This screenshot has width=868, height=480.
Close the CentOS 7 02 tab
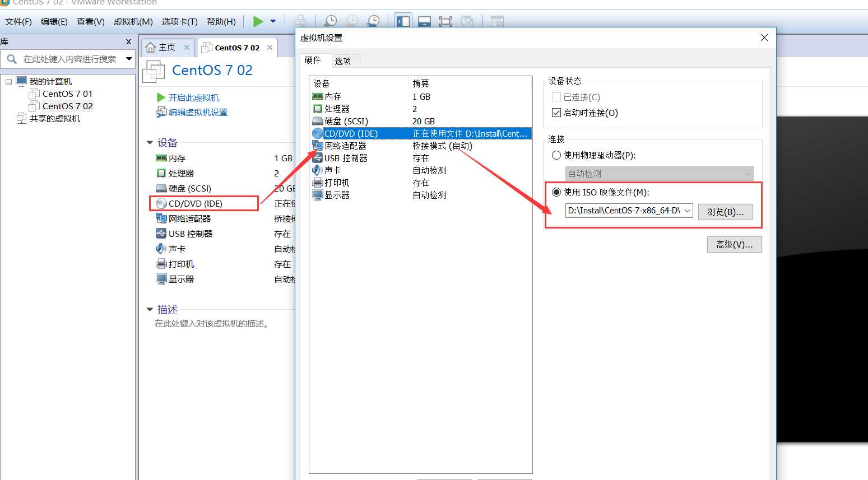point(270,48)
